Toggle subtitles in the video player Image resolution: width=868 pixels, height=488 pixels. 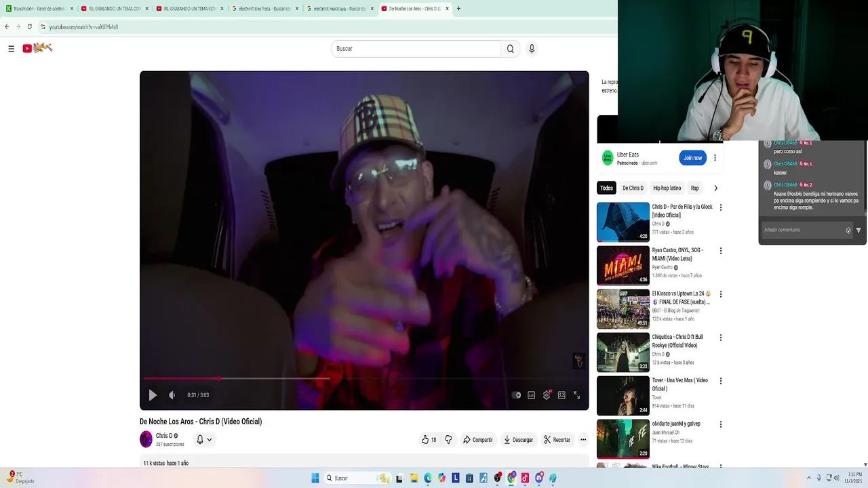coord(532,395)
